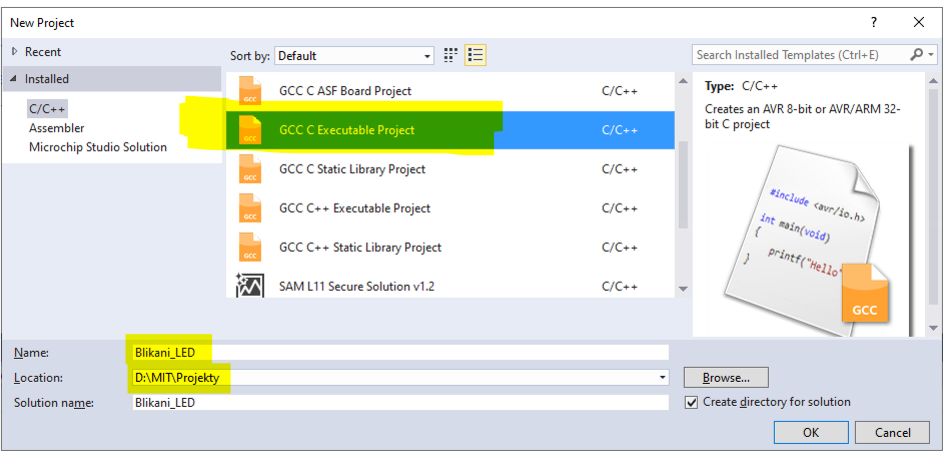The width and height of the screenshot is (949, 454).
Task: Expand the Recent templates section
Action: click(15, 52)
